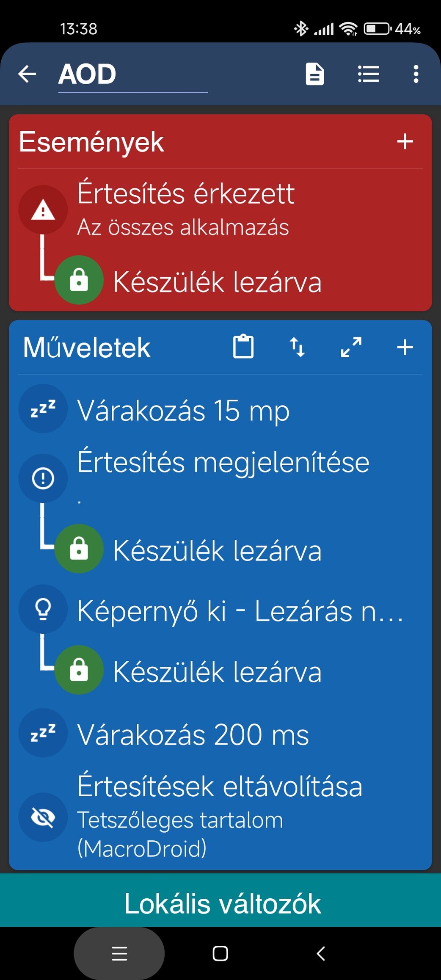Expand the Műveletek panel to fullscreen
The image size is (441, 980).
[x=351, y=348]
